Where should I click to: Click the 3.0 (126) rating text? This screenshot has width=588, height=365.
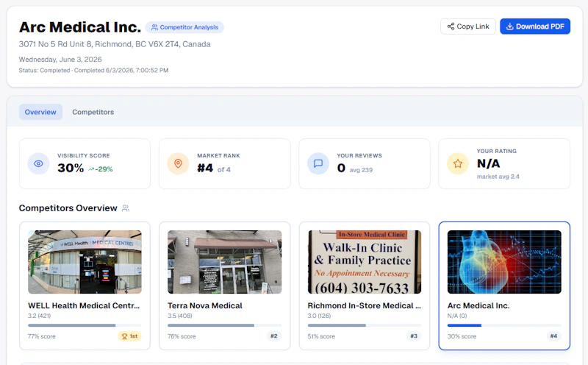(319, 316)
